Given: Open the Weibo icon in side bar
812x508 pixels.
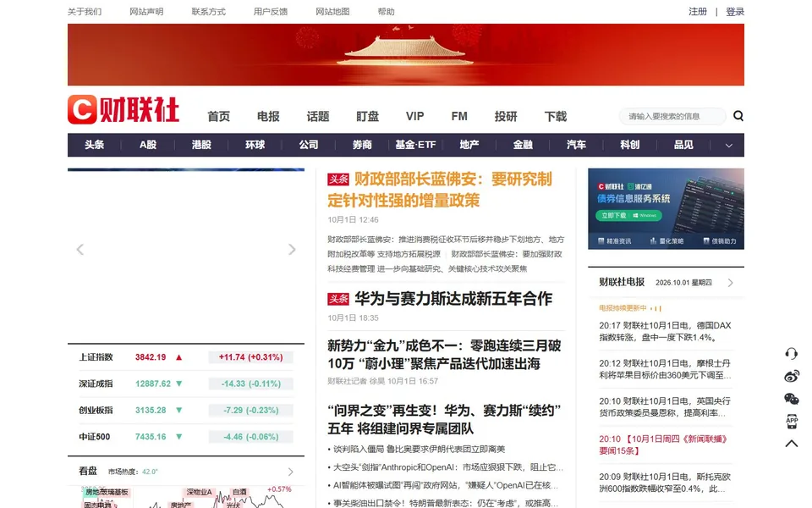Looking at the screenshot, I should pos(792,376).
